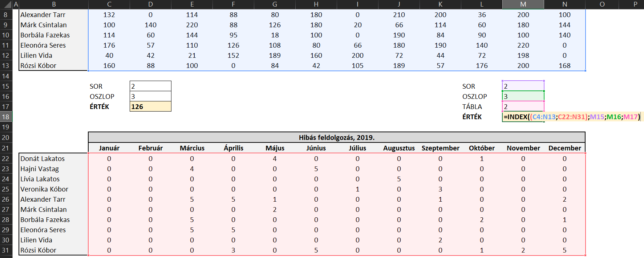Select the column M header
This screenshot has height=258, width=644.
coord(523,4)
